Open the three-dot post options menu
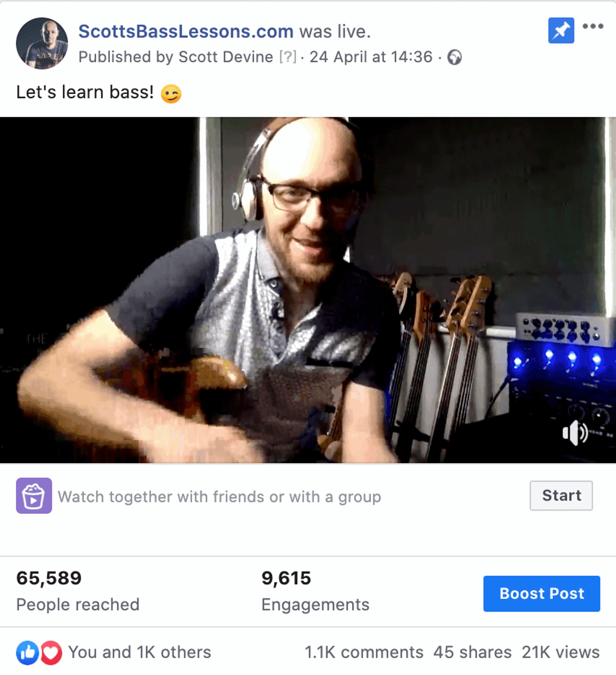Image resolution: width=616 pixels, height=675 pixels. [x=593, y=26]
